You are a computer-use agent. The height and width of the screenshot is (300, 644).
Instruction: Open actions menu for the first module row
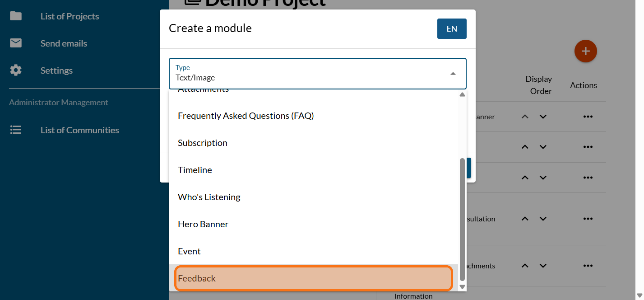pos(587,117)
